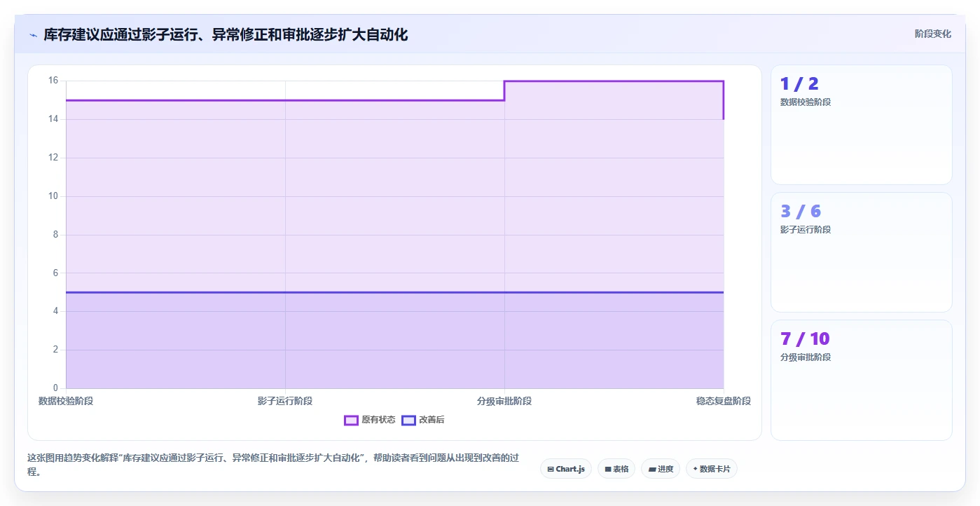Open the 7 / 10 分级审批阶段 card
The image size is (980, 506).
pyautogui.click(x=862, y=380)
